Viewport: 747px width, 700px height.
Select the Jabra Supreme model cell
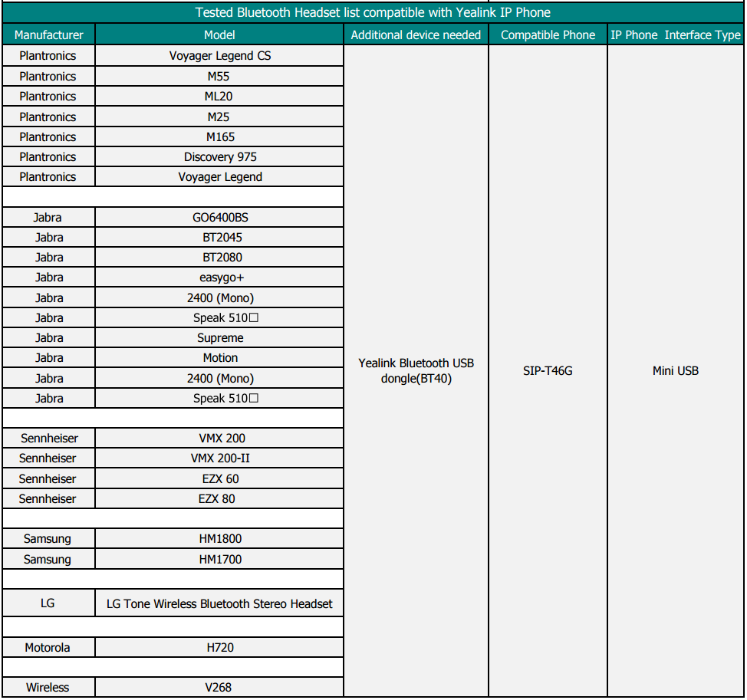[x=219, y=337]
